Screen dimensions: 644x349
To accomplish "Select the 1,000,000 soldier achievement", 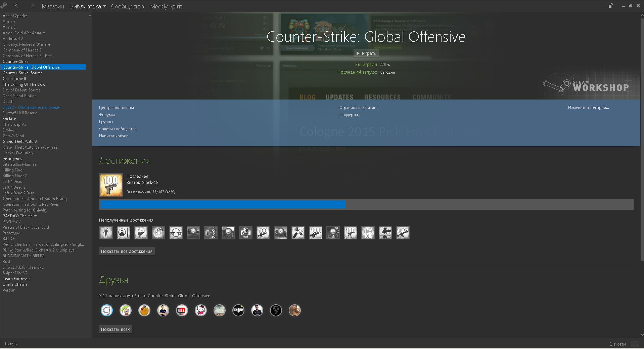I will pyautogui.click(x=385, y=233).
